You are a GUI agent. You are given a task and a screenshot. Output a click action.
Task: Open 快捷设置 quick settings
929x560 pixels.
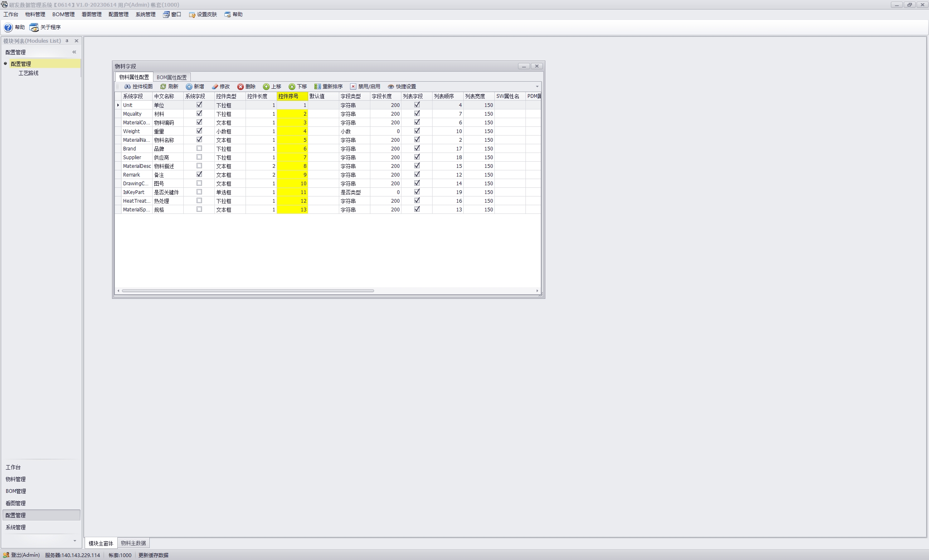tap(402, 87)
